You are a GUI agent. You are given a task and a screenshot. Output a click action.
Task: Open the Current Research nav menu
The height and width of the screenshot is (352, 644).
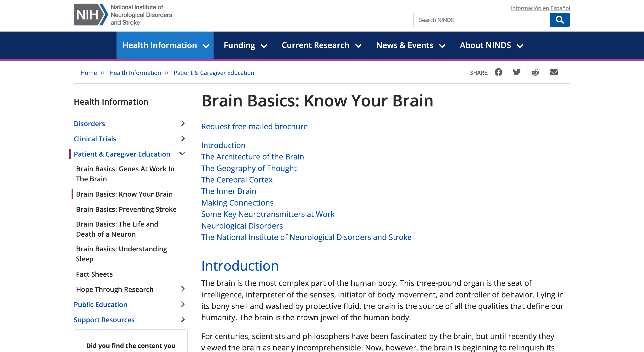315,45
